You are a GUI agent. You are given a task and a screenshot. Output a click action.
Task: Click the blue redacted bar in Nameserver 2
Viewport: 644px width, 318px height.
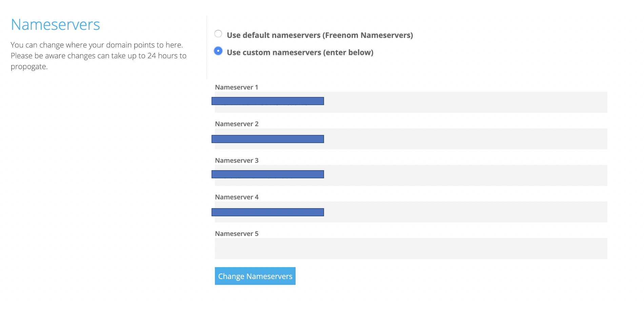tap(267, 139)
